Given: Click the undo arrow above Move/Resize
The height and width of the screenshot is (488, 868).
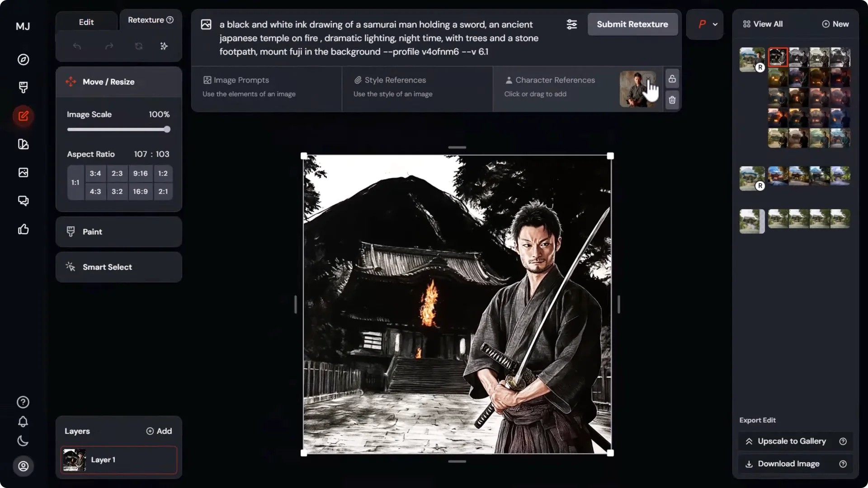Looking at the screenshot, I should [77, 46].
